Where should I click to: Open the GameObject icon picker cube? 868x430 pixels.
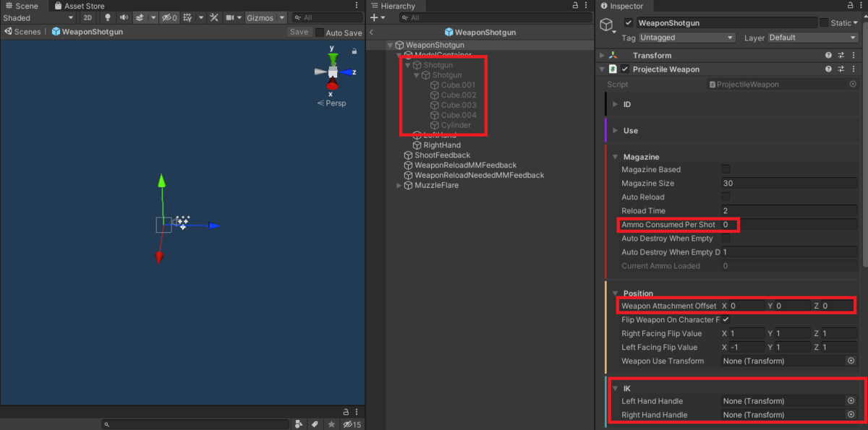[609, 27]
